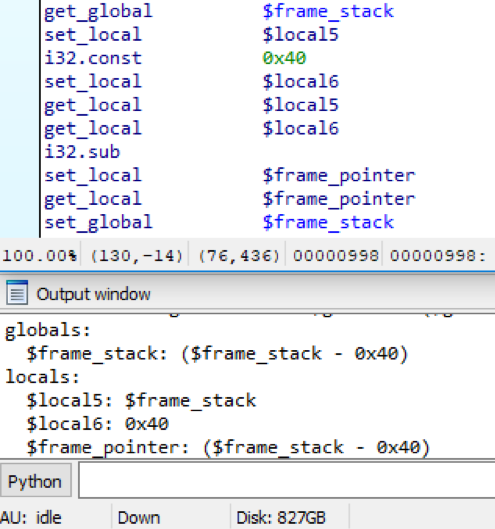Click set_local instruction for $local6
This screenshot has height=529, width=495.
93,81
